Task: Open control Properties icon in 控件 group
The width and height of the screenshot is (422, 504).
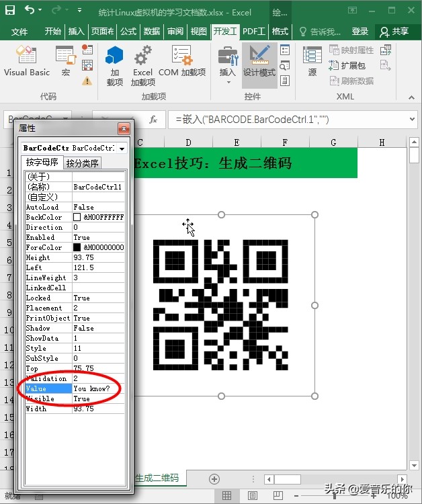Action: coord(285,50)
